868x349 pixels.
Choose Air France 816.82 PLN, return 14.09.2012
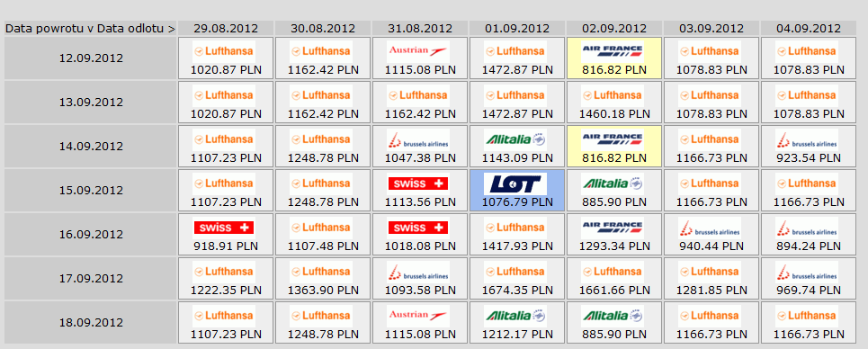pos(614,146)
